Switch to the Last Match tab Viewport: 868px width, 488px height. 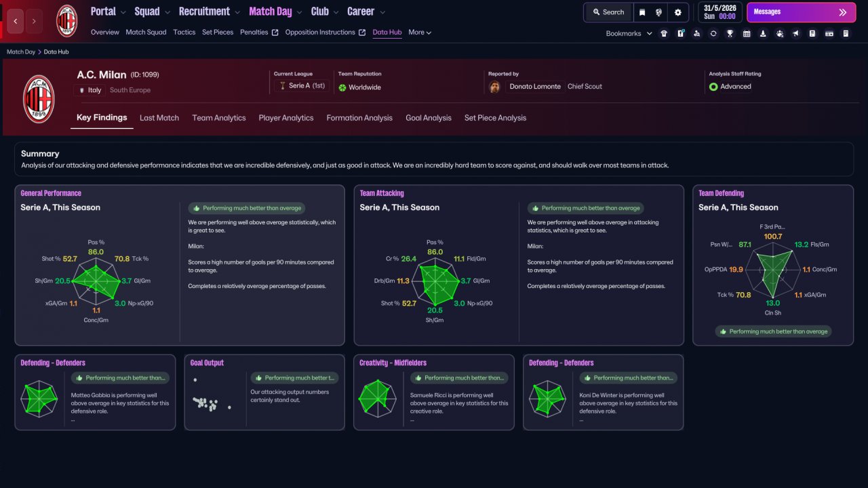[159, 118]
